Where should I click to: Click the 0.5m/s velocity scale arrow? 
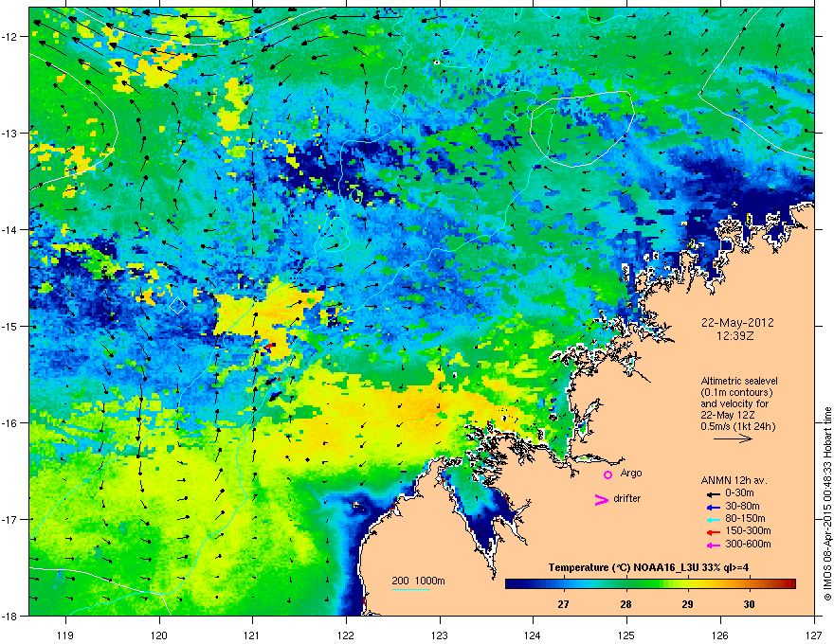pos(733,438)
